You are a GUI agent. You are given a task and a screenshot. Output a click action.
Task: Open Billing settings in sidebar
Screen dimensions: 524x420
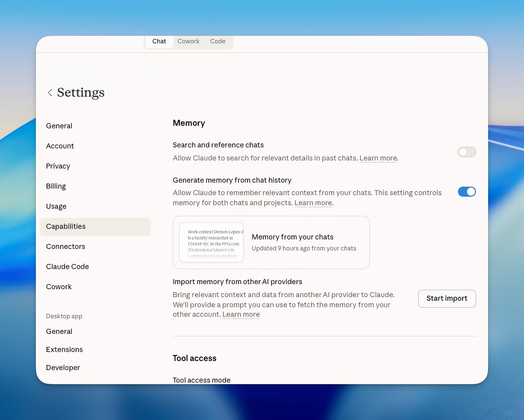(56, 186)
